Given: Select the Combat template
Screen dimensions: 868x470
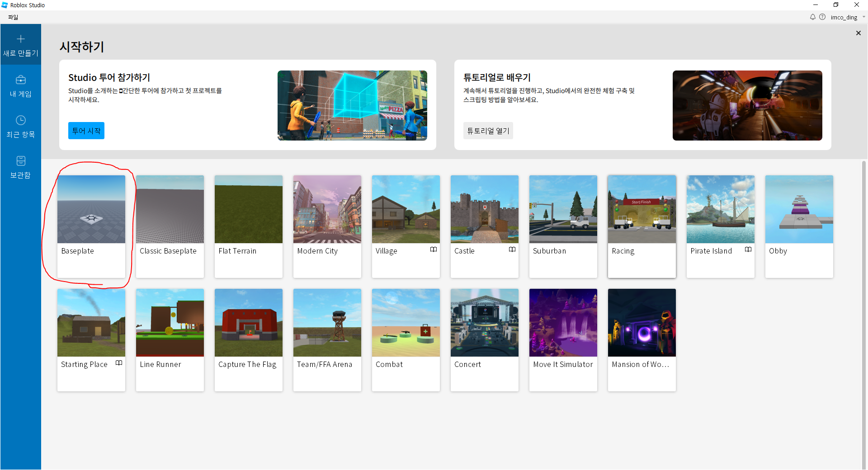Looking at the screenshot, I should pos(406,340).
